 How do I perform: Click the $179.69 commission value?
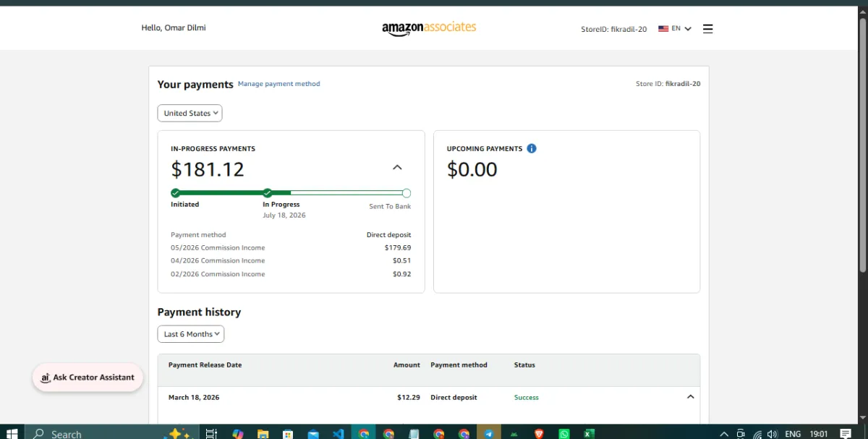(x=398, y=247)
